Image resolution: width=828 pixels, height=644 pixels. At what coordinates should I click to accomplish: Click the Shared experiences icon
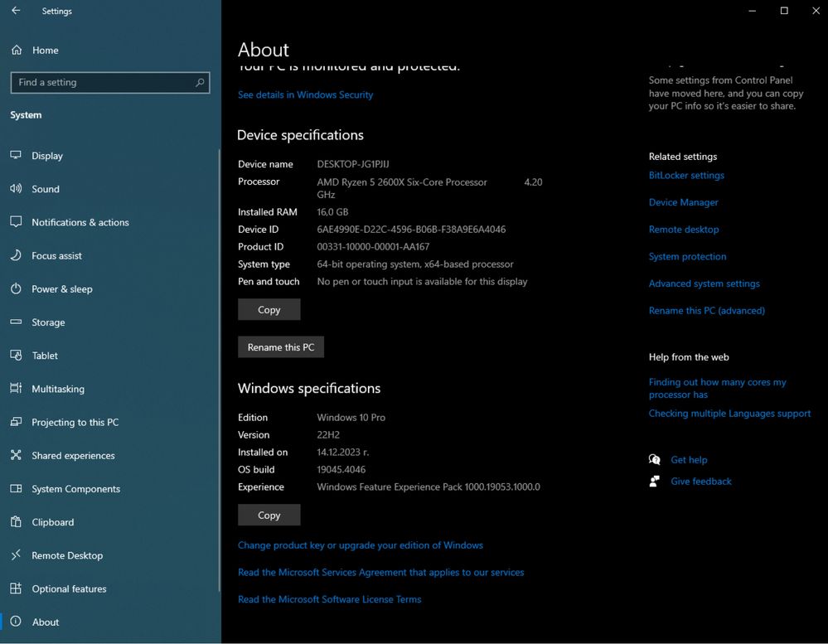point(16,455)
